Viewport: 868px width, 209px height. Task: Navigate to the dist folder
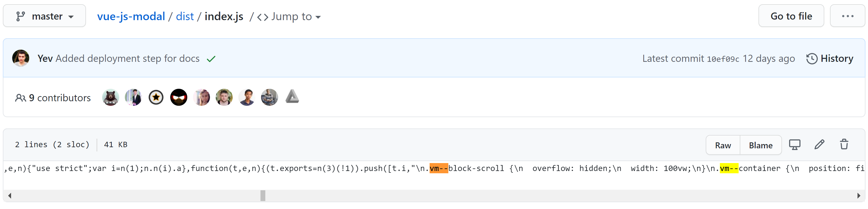(185, 16)
